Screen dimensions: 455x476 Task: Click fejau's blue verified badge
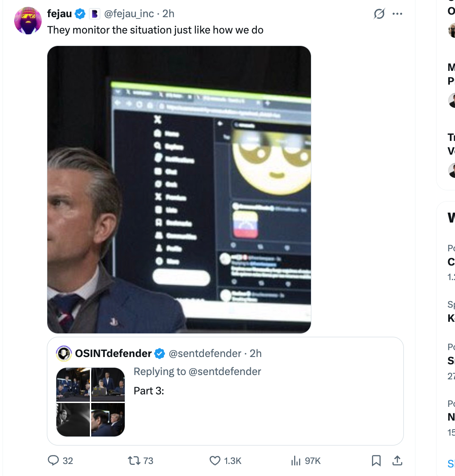click(80, 14)
